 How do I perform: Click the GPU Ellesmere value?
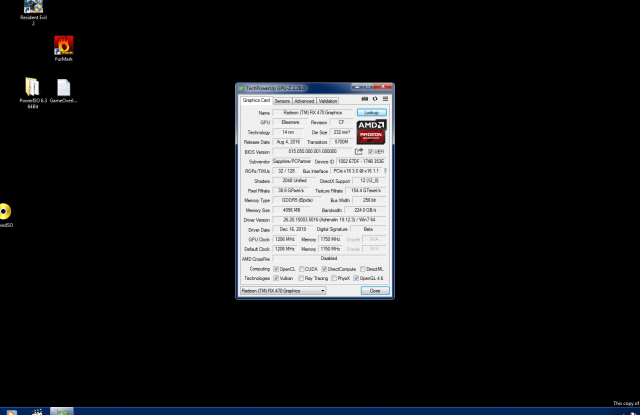(x=290, y=122)
